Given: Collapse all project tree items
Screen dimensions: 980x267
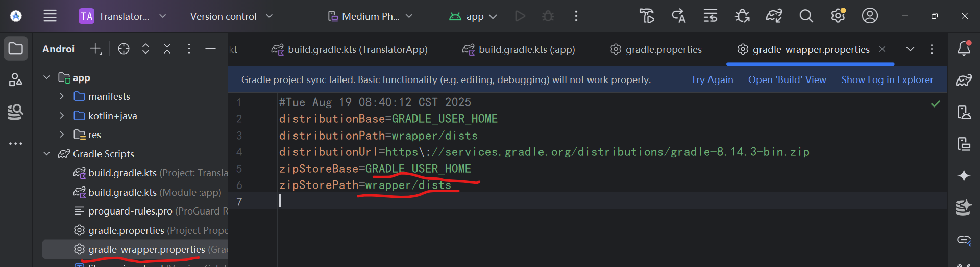Looking at the screenshot, I should pyautogui.click(x=167, y=49).
